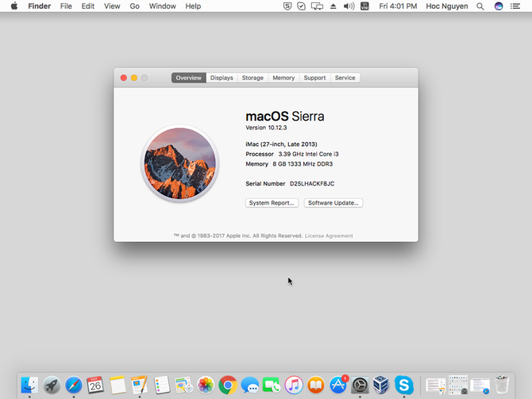The width and height of the screenshot is (532, 399).
Task: Click the eject icon in menu bar
Action: pyautogui.click(x=333, y=6)
